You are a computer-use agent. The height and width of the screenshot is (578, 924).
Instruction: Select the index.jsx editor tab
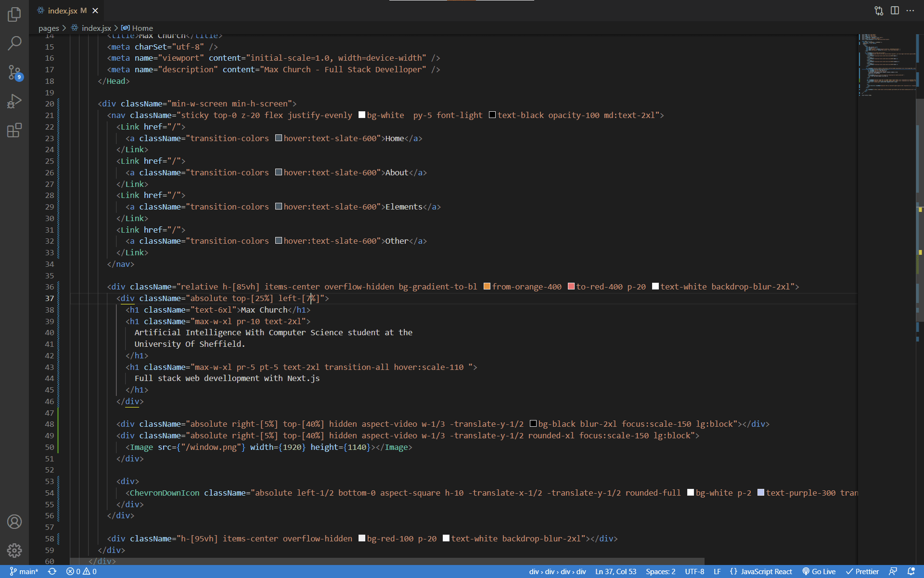coord(63,11)
